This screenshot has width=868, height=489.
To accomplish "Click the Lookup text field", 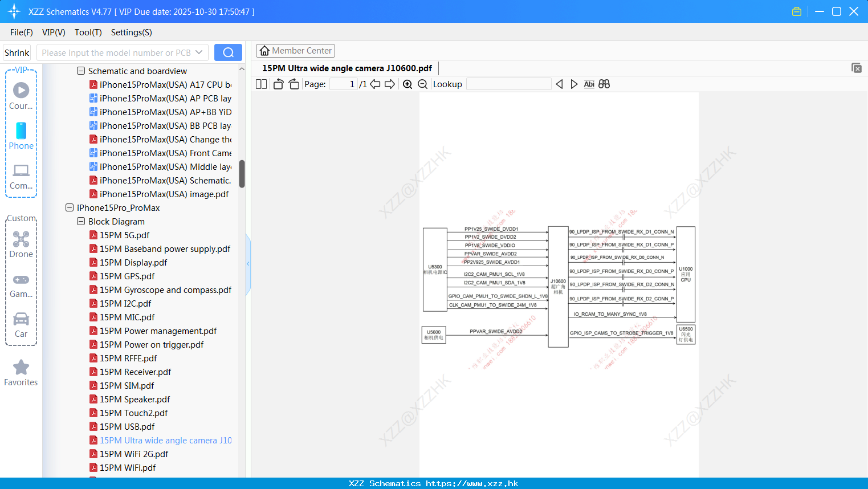I will (509, 84).
